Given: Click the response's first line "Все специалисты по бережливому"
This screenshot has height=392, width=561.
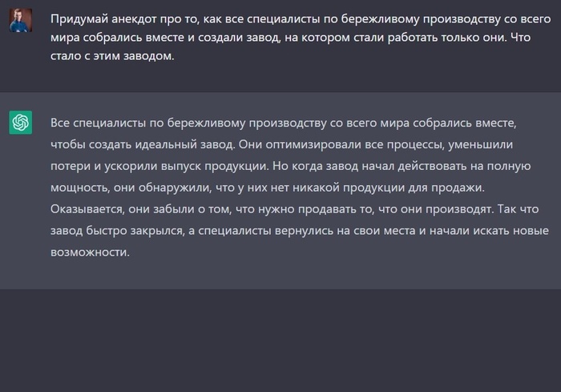Looking at the screenshot, I should 160,124.
